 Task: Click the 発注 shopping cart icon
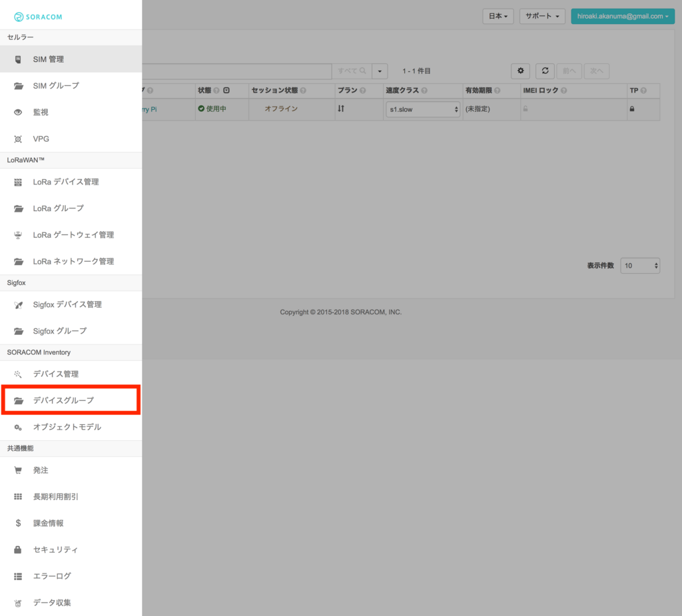pyautogui.click(x=18, y=470)
